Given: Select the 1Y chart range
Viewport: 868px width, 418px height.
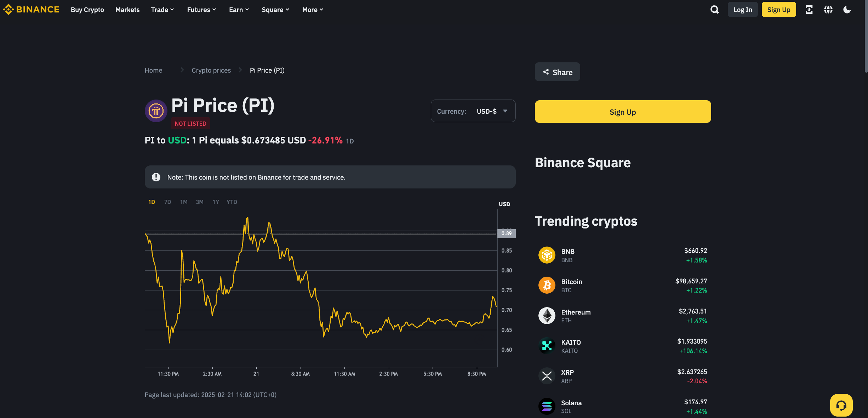Looking at the screenshot, I should pyautogui.click(x=216, y=202).
